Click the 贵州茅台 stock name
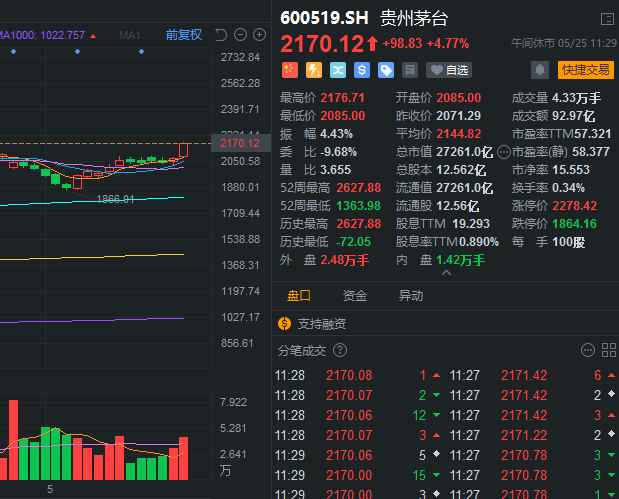Screen dimensions: 619x499 tap(414, 18)
